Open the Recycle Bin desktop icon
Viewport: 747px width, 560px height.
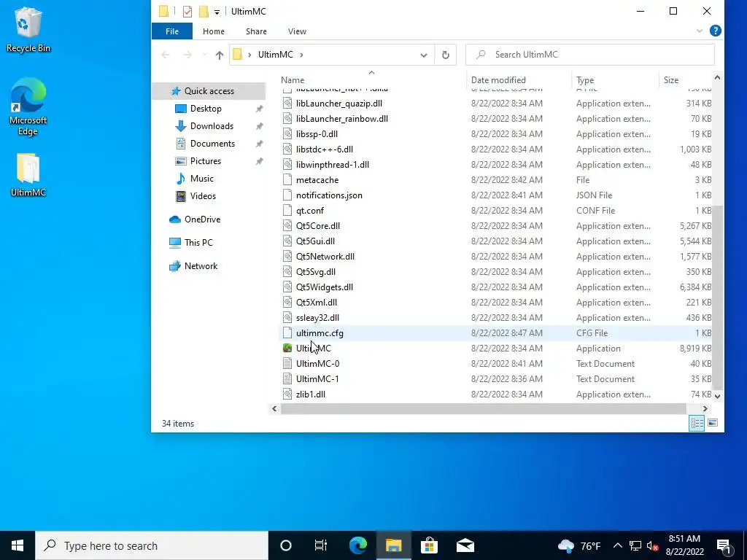[x=28, y=29]
